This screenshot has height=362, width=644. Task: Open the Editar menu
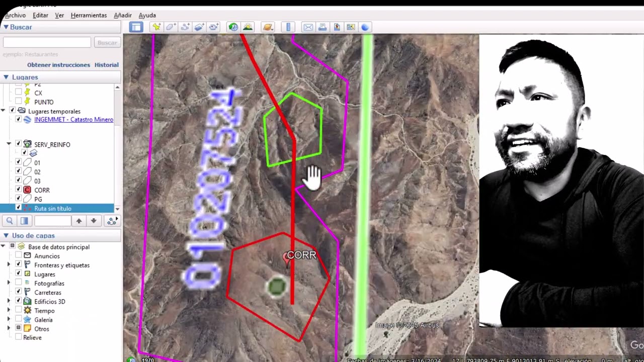click(40, 15)
